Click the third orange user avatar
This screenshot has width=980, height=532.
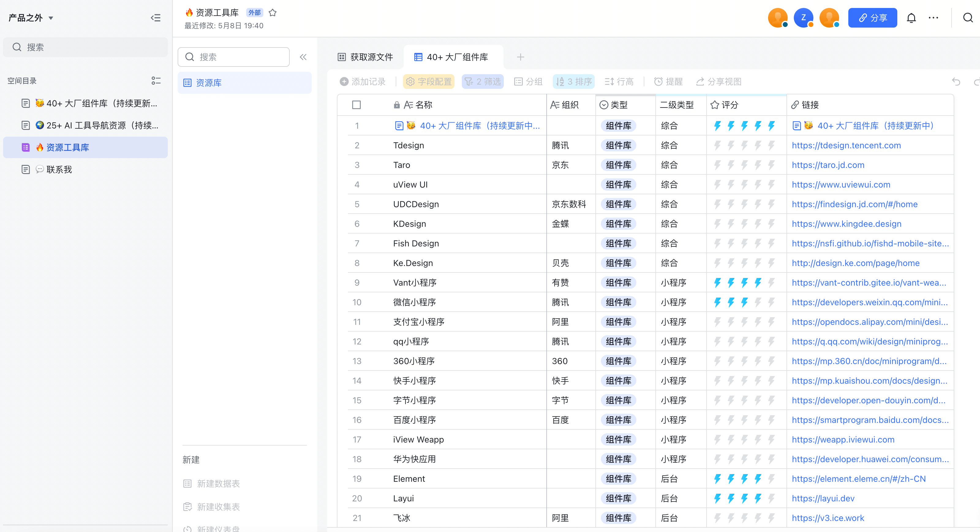(829, 18)
